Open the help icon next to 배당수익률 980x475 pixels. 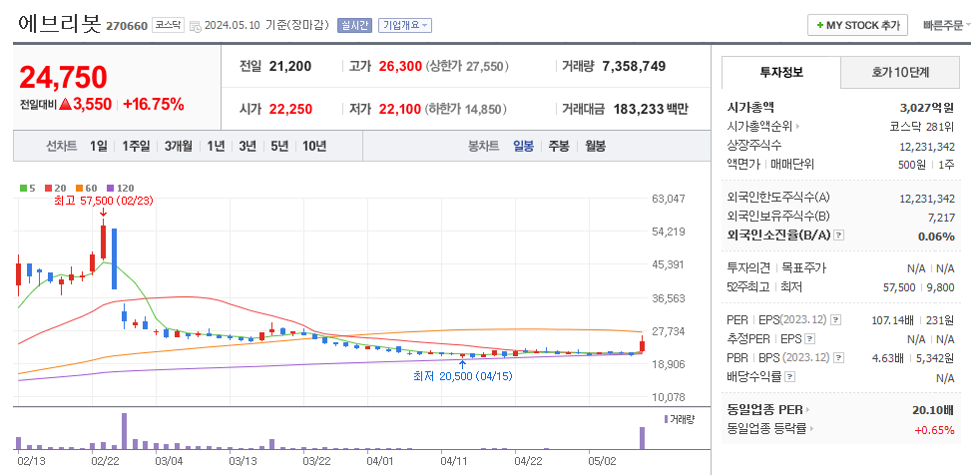790,377
